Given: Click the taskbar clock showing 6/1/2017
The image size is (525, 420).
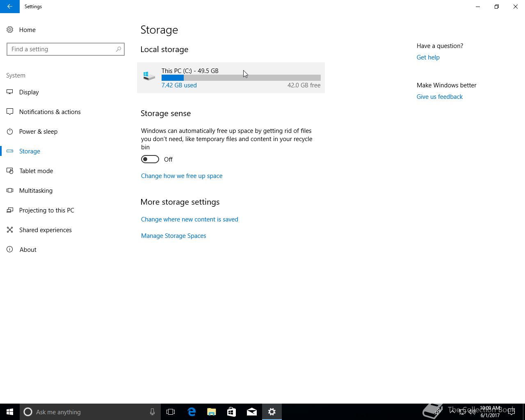Looking at the screenshot, I should 490,412.
